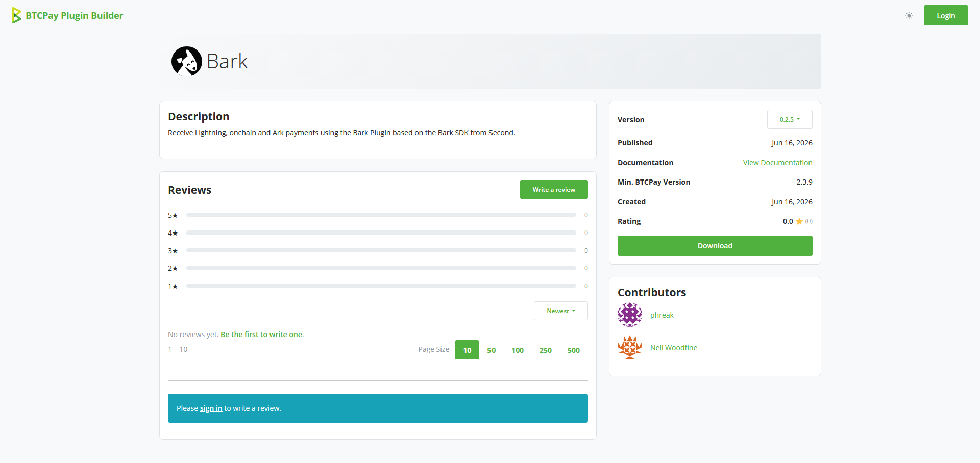
Task: Click the rating count (0) text
Action: click(808, 221)
